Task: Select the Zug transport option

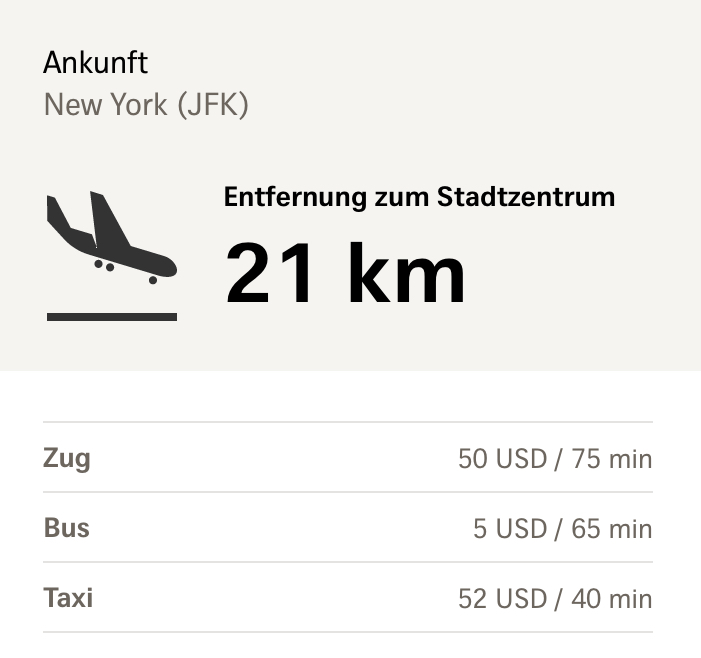Action: point(67,458)
